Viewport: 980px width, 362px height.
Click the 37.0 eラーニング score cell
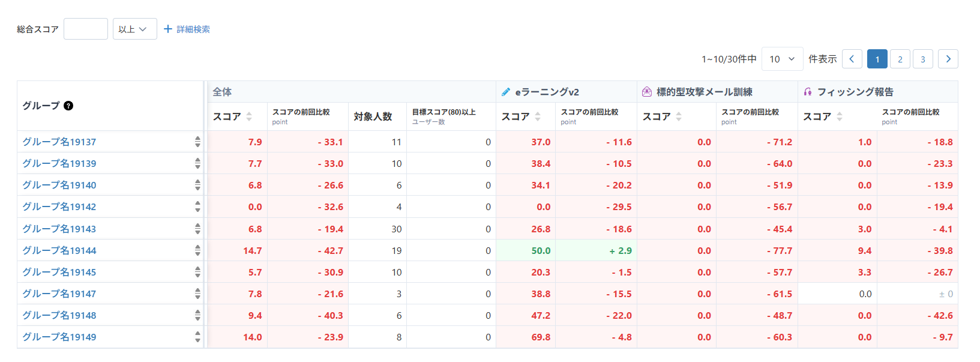(526, 142)
